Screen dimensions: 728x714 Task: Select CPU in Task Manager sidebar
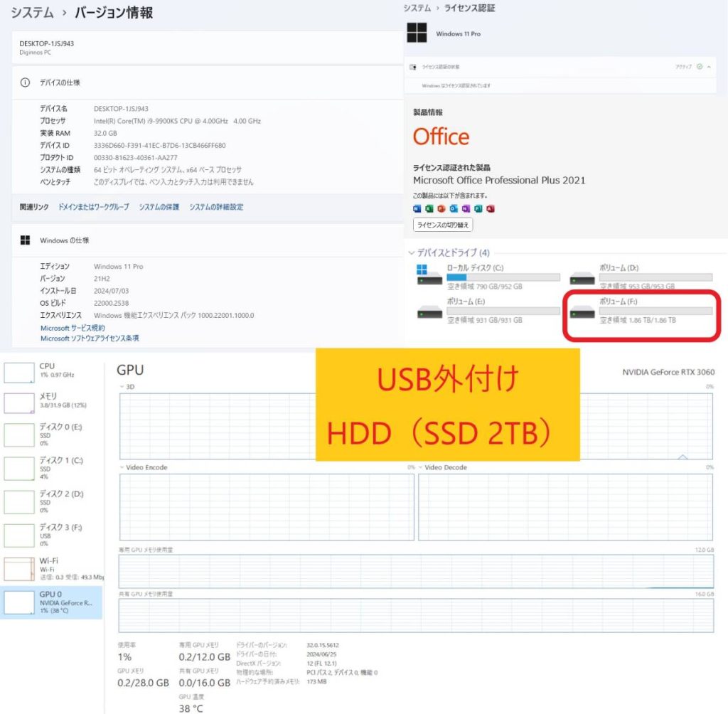(51, 372)
